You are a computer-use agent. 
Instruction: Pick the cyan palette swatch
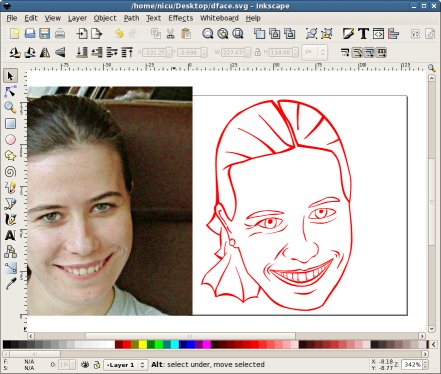click(175, 344)
